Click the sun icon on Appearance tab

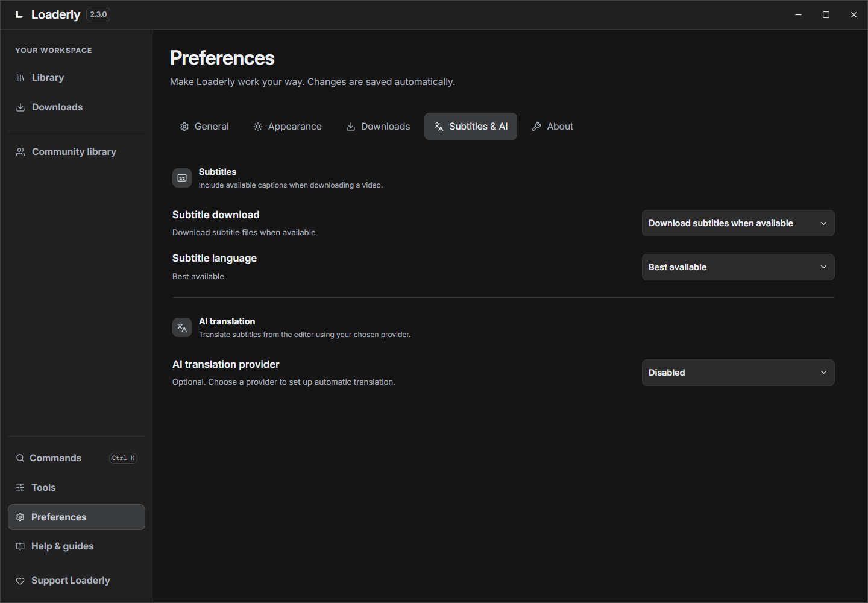coord(258,127)
